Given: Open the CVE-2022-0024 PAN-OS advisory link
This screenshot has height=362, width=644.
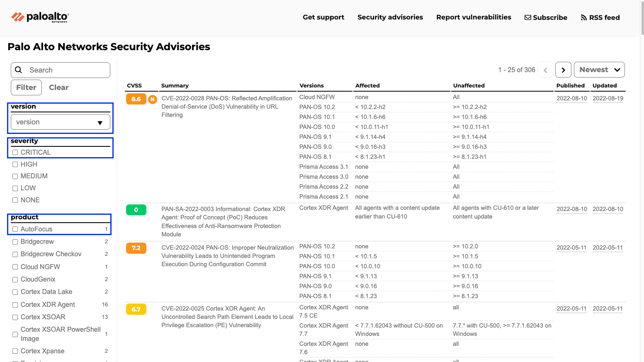Looking at the screenshot, I should click(x=228, y=256).
